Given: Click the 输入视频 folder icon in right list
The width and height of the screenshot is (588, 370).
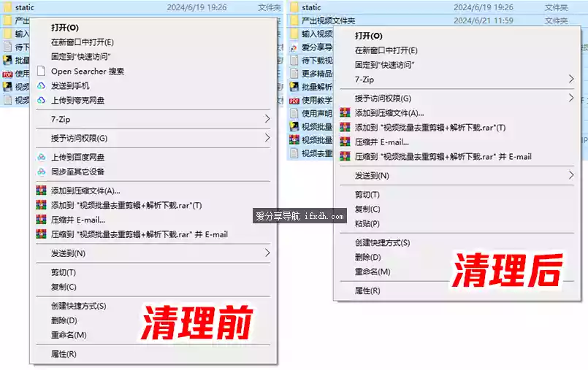Looking at the screenshot, I should click(294, 34).
